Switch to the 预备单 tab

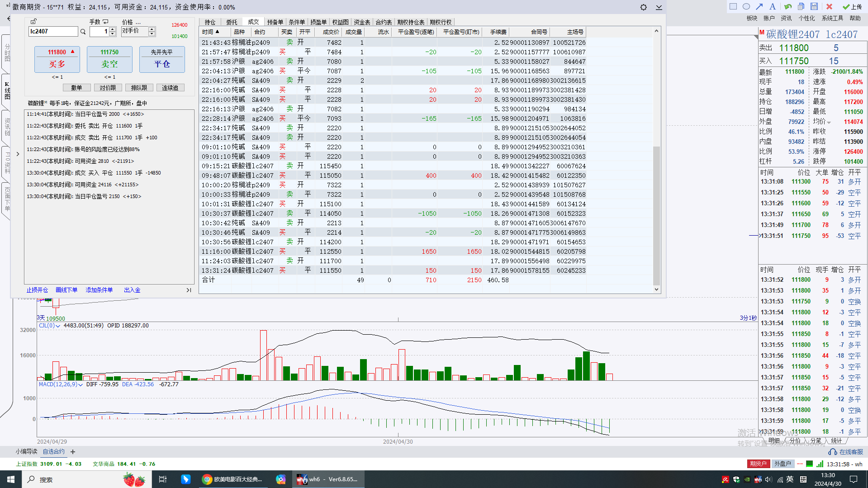point(275,22)
